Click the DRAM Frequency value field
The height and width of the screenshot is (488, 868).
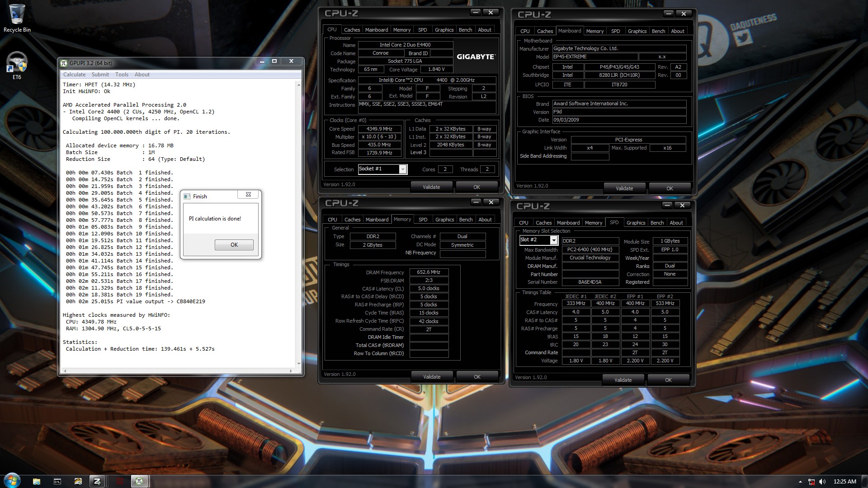click(429, 272)
